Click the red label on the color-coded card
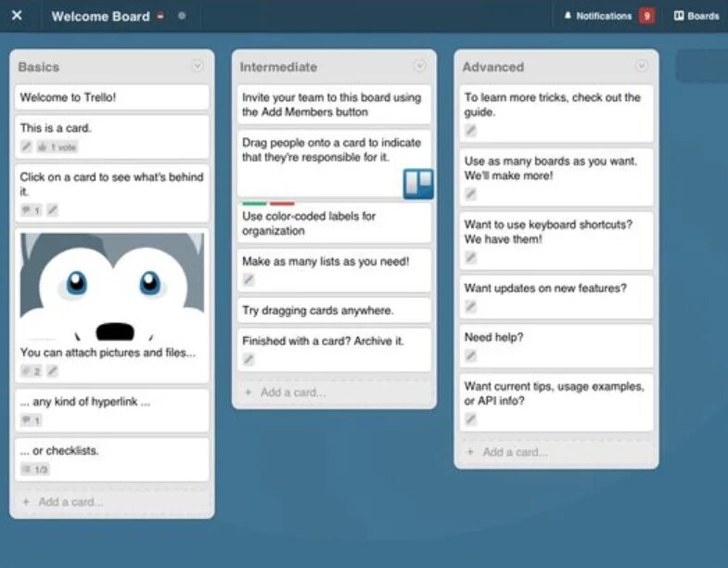The image size is (728, 568). [x=282, y=203]
